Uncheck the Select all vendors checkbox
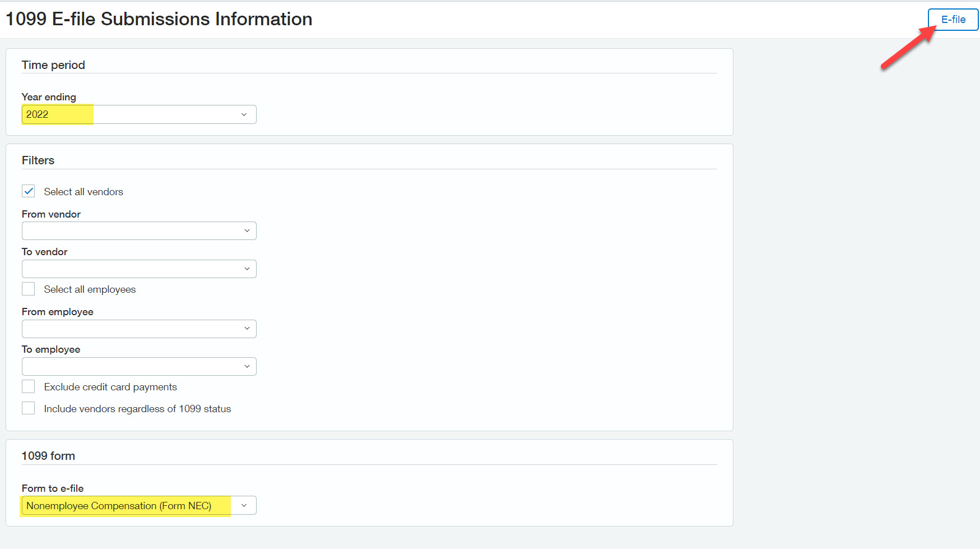Image resolution: width=980 pixels, height=549 pixels. pyautogui.click(x=29, y=191)
